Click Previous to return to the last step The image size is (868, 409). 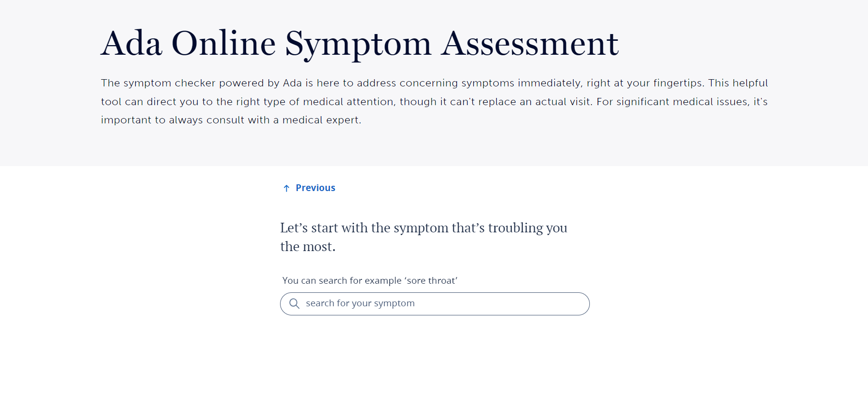coord(315,188)
